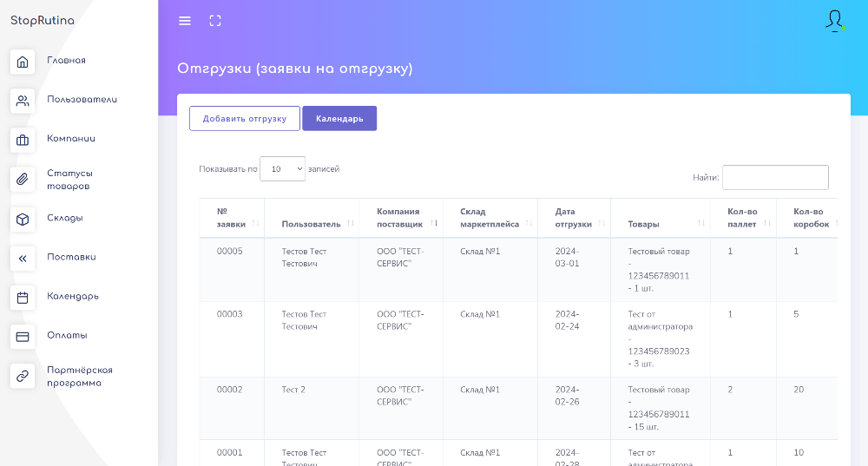Sort by Товары column arrows
The height and width of the screenshot is (466, 868).
(x=701, y=223)
